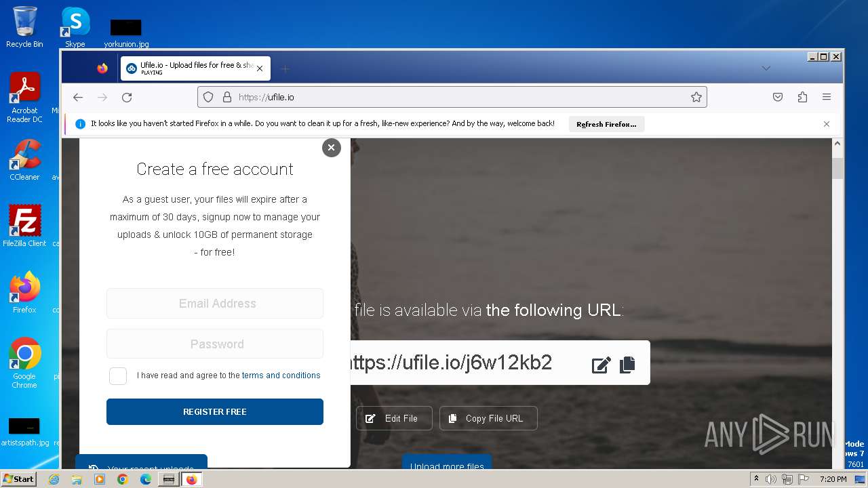The height and width of the screenshot is (488, 868).
Task: Open Chrome from the taskbar
Action: (x=123, y=479)
